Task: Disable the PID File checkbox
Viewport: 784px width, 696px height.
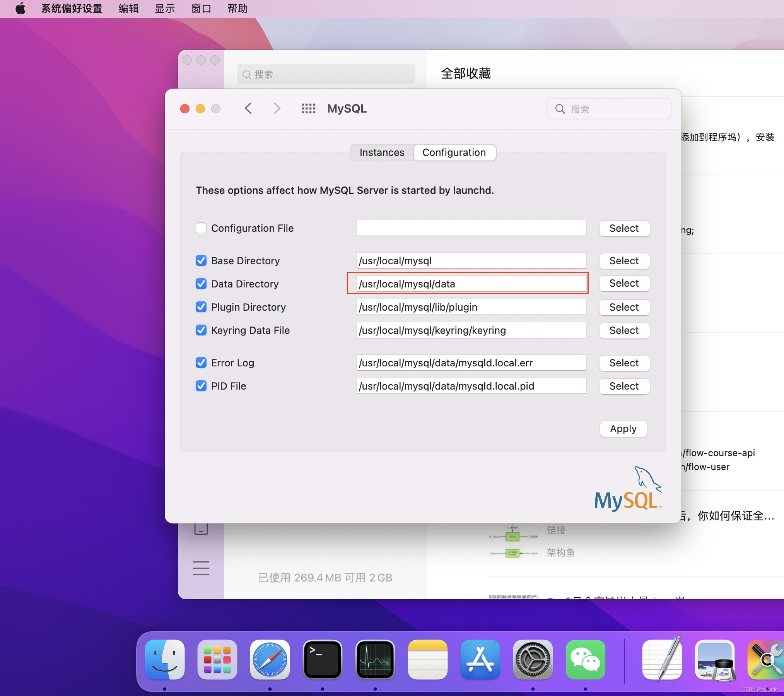Action: pyautogui.click(x=201, y=386)
